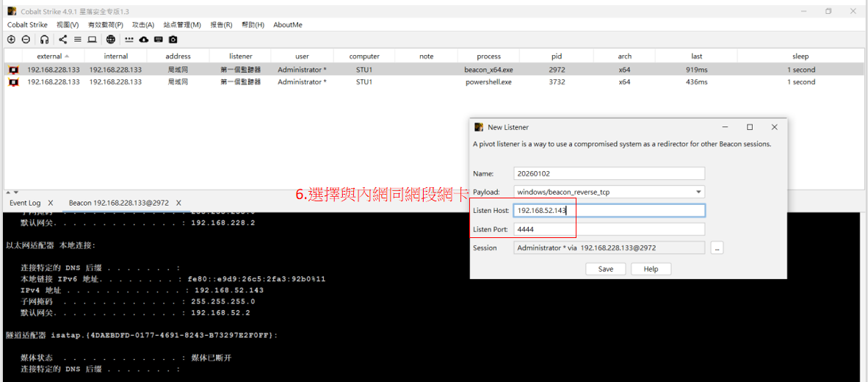The height and width of the screenshot is (382, 868).
Task: Open the targets laptop icon
Action: (x=93, y=40)
